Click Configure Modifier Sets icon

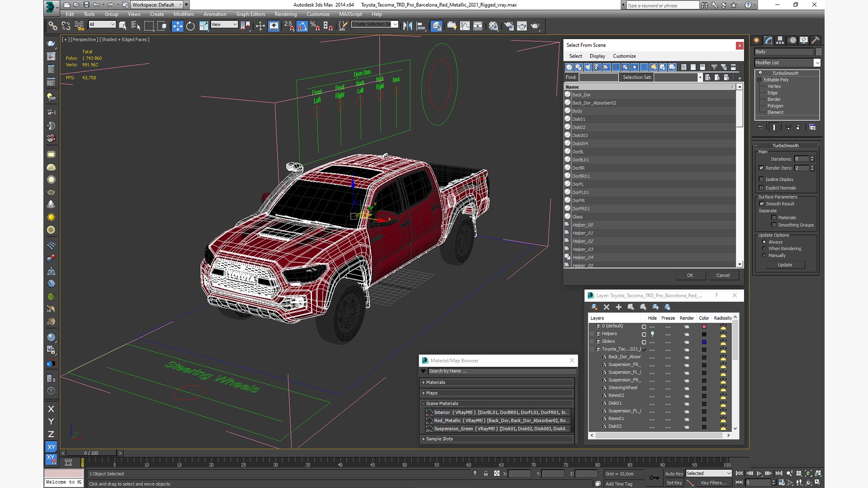(812, 127)
